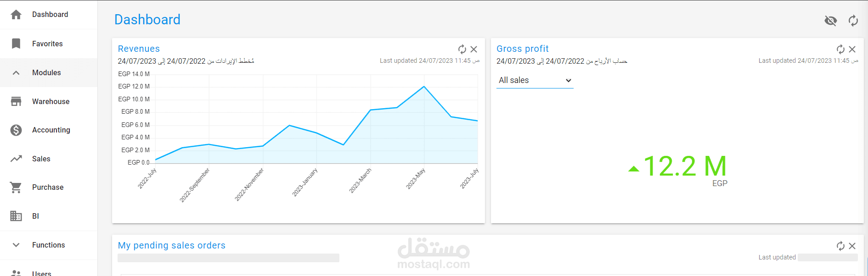Click the My pending sales orders title
The image size is (868, 276).
172,245
